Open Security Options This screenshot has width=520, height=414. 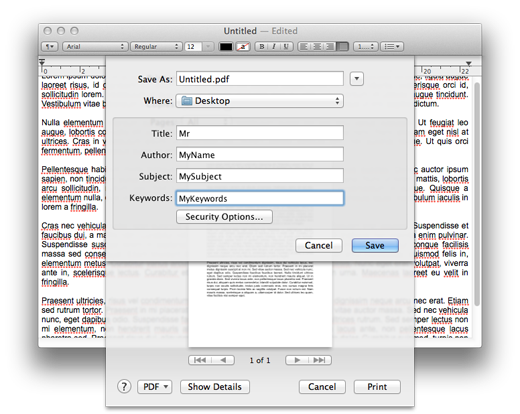pos(224,217)
